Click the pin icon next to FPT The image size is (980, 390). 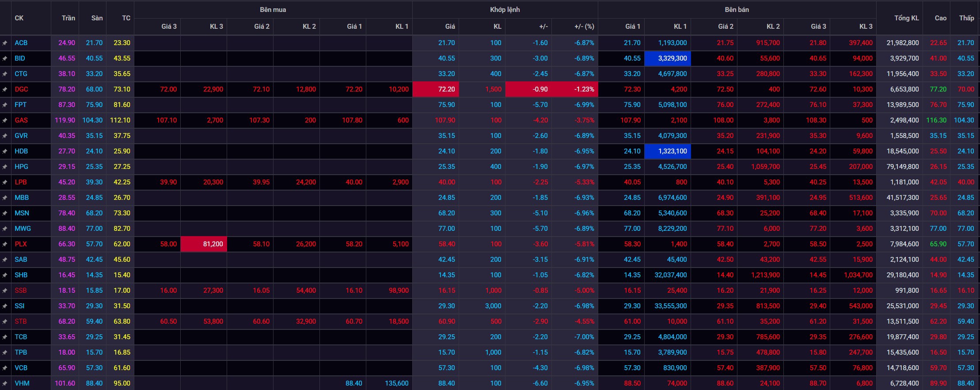point(5,105)
